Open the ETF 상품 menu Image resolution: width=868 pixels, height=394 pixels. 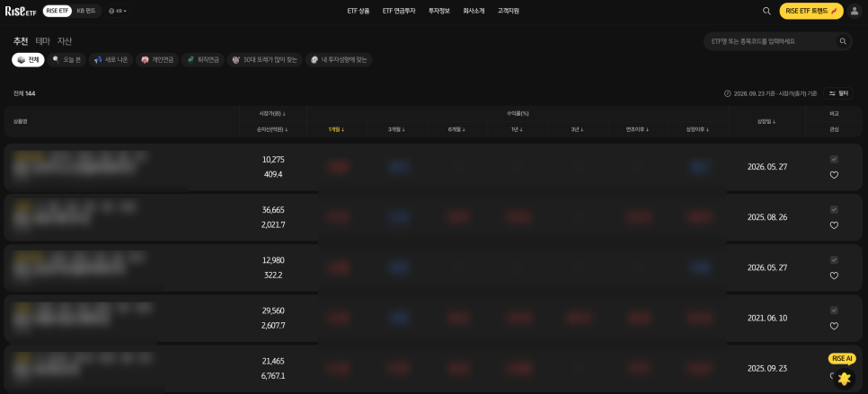pos(359,11)
